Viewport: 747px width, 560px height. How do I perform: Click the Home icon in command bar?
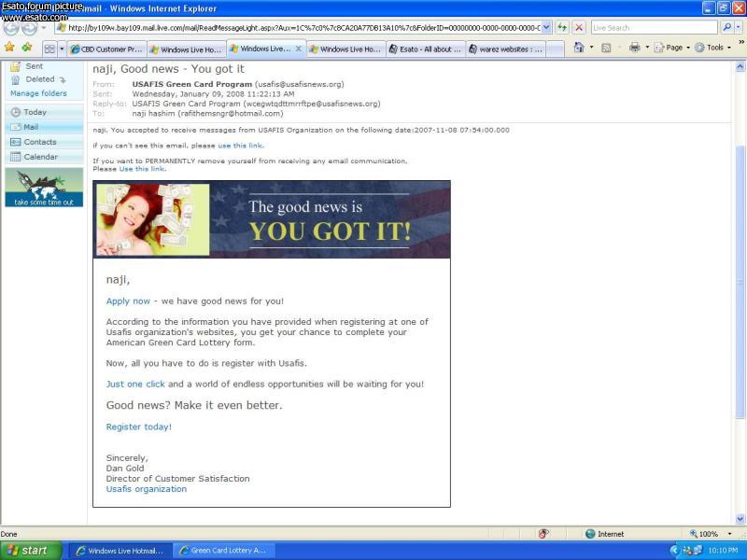(x=579, y=48)
